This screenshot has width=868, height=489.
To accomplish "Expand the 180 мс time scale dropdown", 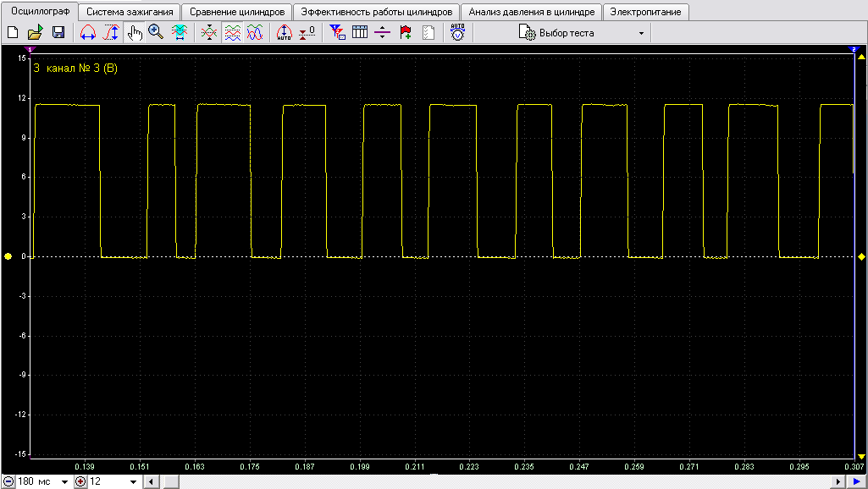I will pyautogui.click(x=64, y=482).
